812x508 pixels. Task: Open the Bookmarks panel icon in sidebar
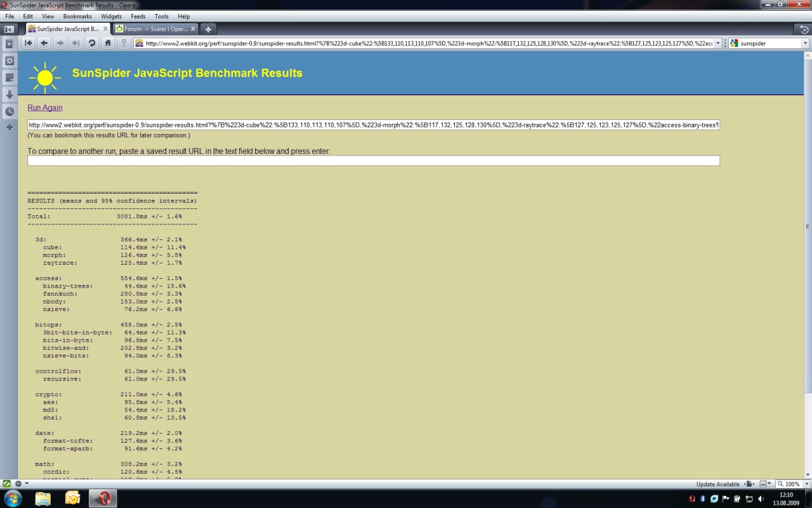(x=10, y=44)
